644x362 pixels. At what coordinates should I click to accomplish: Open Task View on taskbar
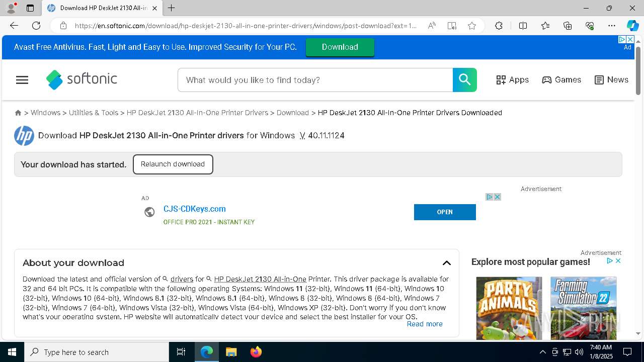pyautogui.click(x=181, y=352)
